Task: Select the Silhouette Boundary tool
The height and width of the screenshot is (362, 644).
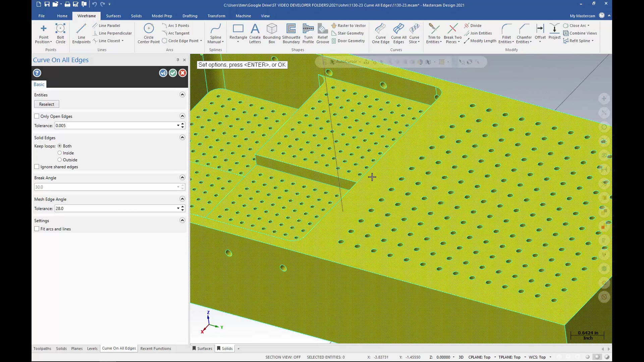Action: click(x=290, y=33)
